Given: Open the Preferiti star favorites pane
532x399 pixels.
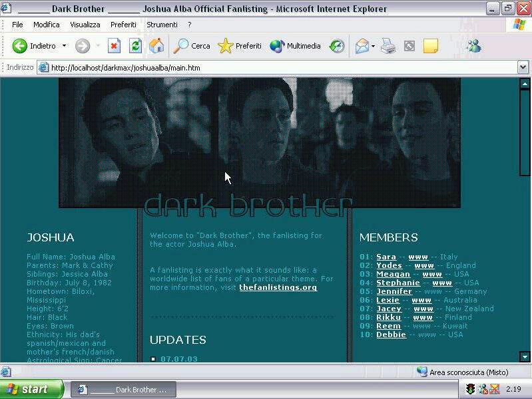Looking at the screenshot, I should [x=240, y=46].
